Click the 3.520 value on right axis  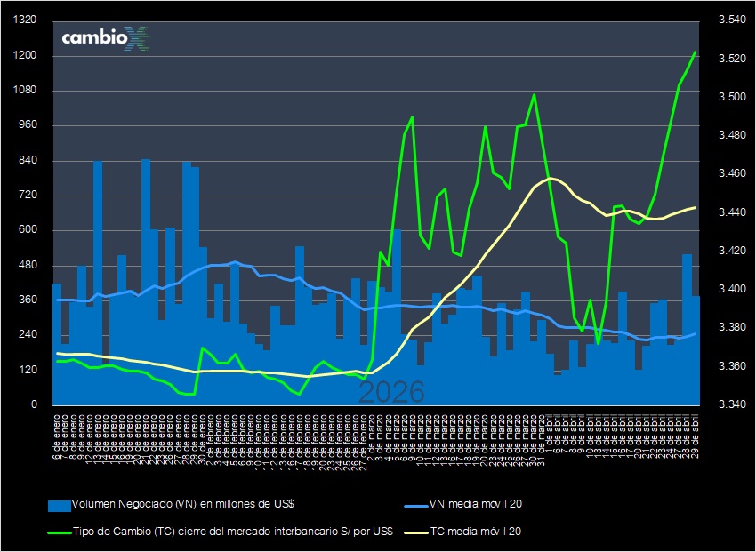732,59
